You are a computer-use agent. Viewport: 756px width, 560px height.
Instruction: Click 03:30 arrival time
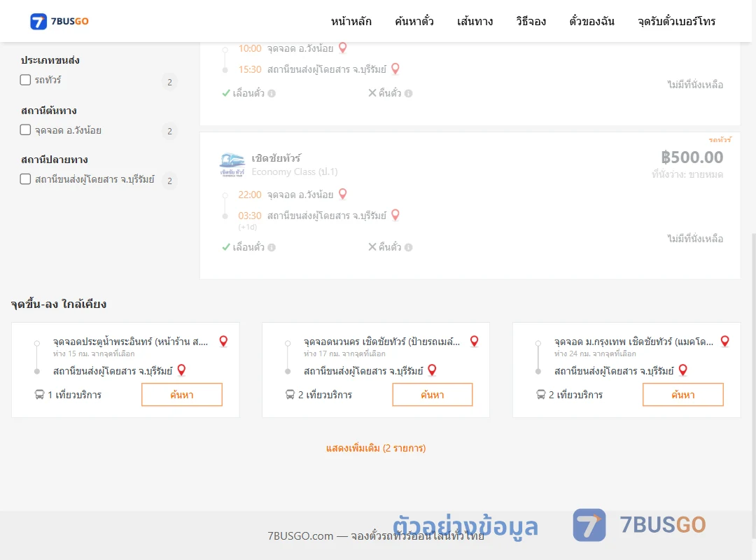250,216
